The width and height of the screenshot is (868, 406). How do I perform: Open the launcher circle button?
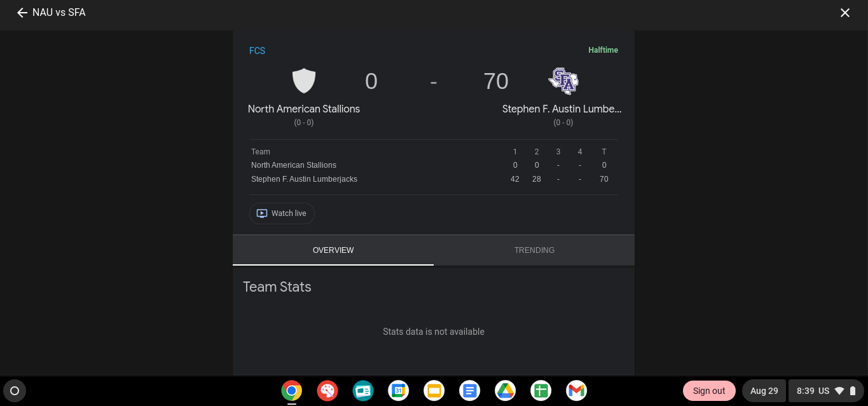15,391
